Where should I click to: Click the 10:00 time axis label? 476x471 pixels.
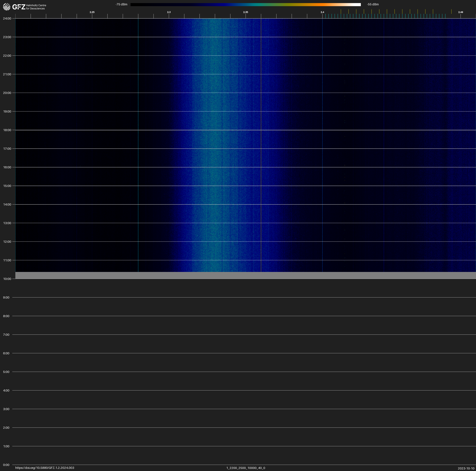click(x=7, y=279)
